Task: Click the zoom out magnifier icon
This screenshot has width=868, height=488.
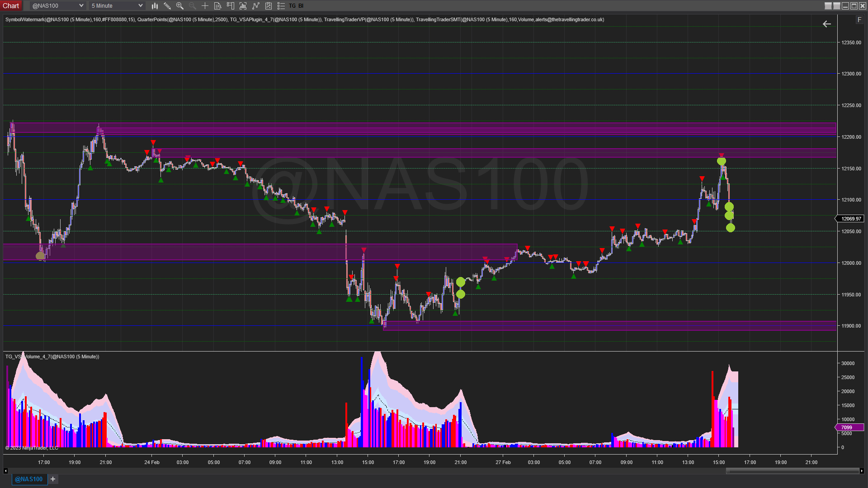Action: tap(193, 6)
